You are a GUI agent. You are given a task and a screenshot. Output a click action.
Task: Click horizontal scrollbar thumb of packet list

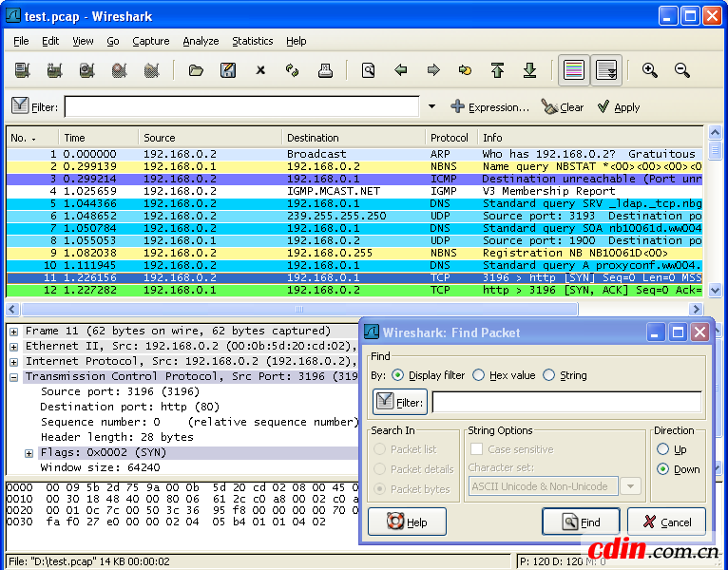[299, 309]
